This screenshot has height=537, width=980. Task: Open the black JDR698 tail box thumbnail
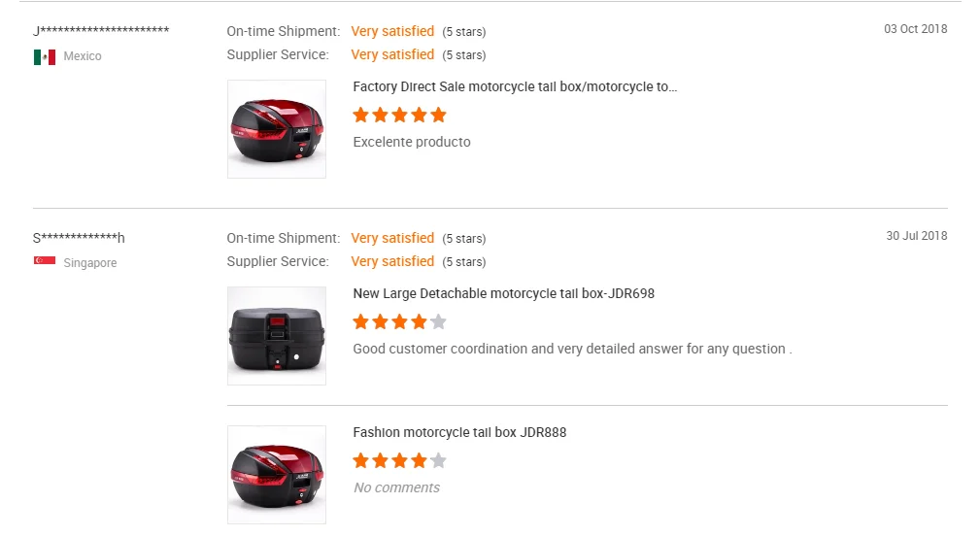277,336
